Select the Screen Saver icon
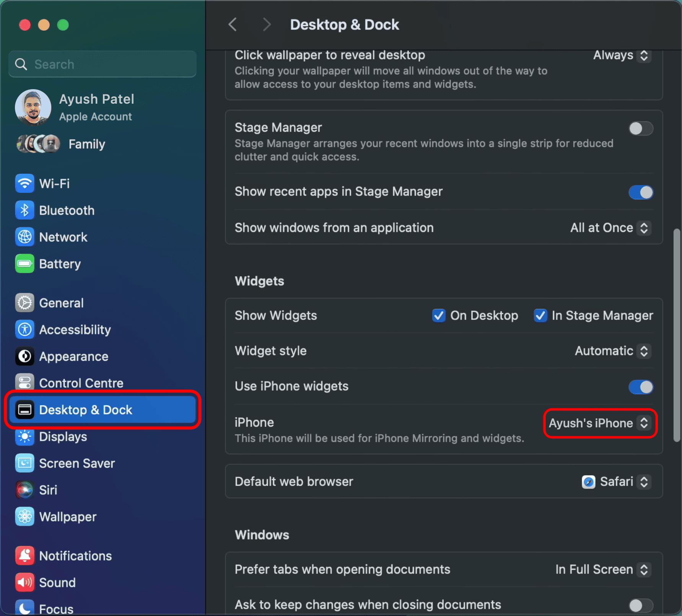This screenshot has height=616, width=682. click(25, 463)
